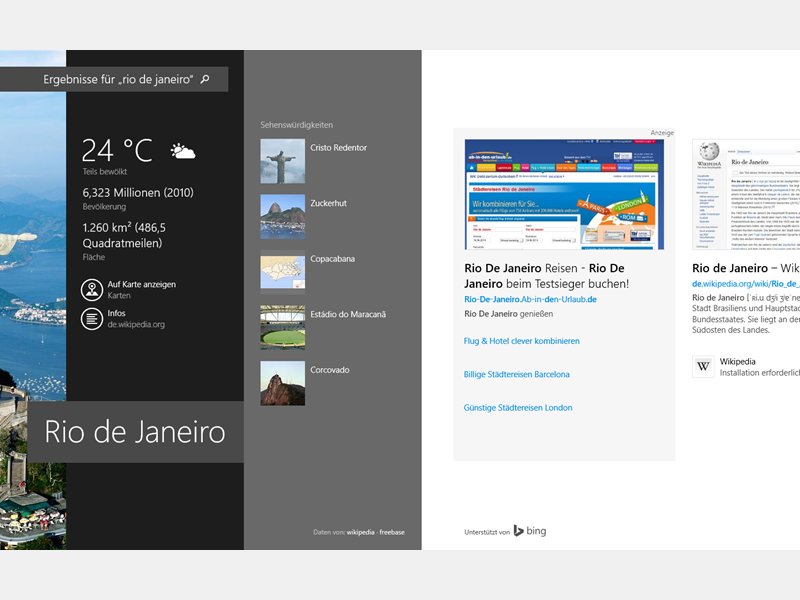Open Infos de.wikipedia.org entry
The width and height of the screenshot is (800, 600).
point(123,319)
